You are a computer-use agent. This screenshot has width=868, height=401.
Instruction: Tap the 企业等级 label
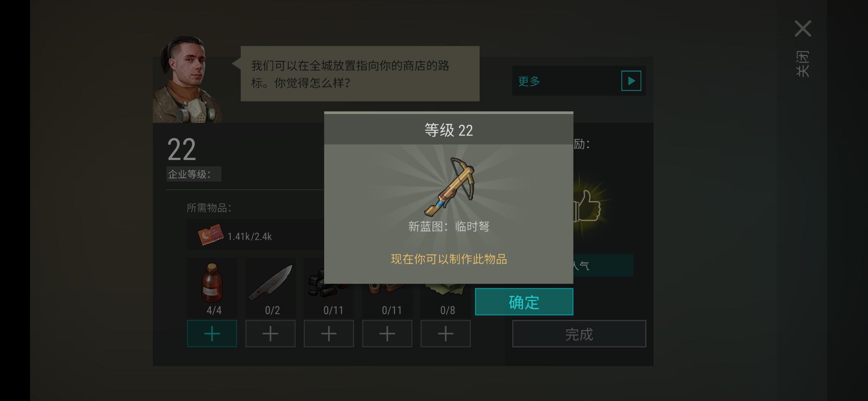(x=190, y=174)
